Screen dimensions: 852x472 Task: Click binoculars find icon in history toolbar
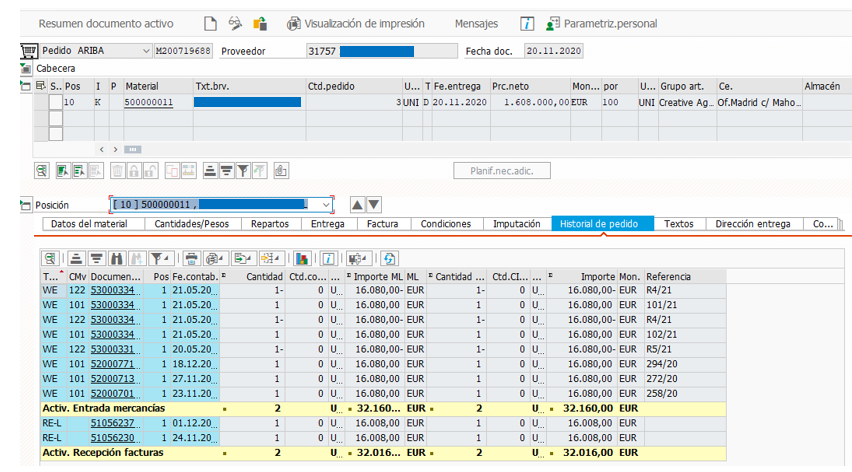pos(116,259)
